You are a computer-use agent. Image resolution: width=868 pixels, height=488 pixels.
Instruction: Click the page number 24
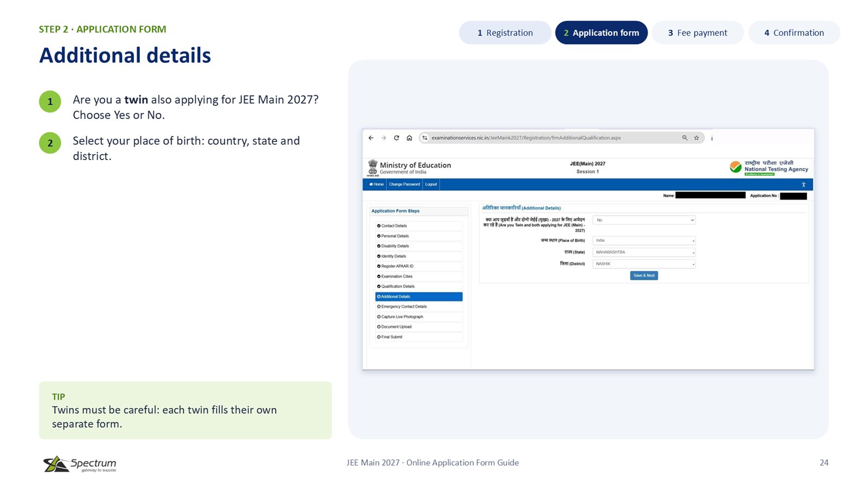coord(824,463)
